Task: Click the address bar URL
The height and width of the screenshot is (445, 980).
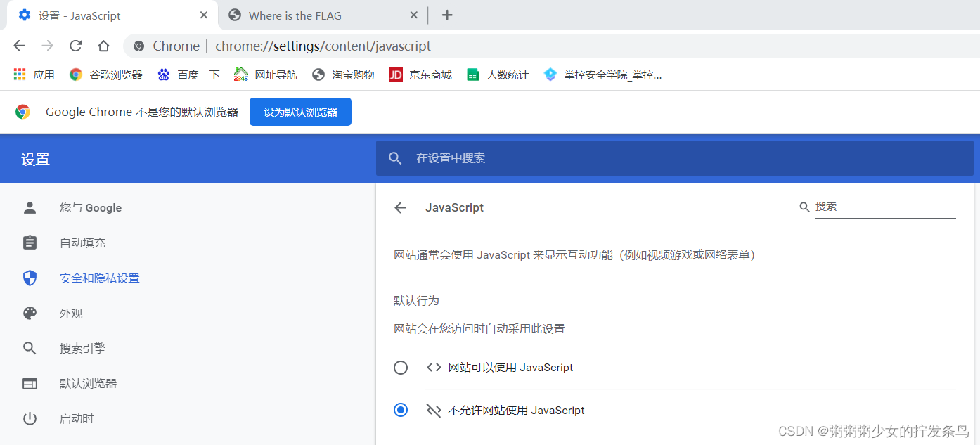Action: coord(323,46)
